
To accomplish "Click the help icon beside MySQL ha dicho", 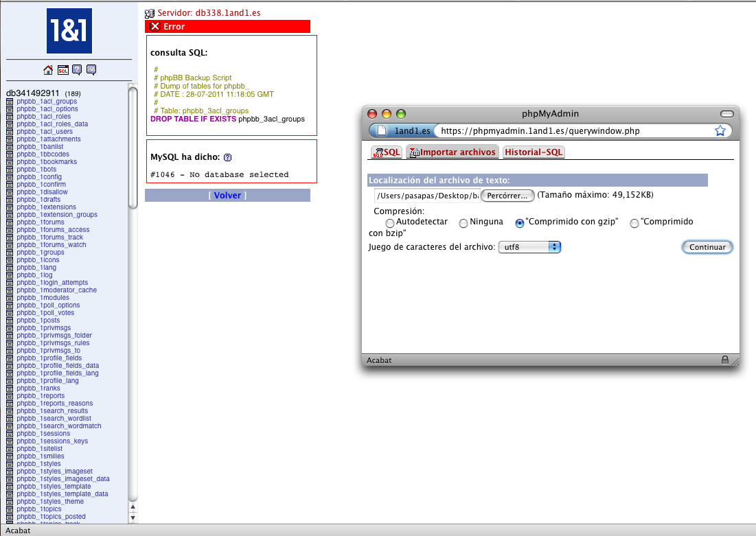I will (x=227, y=157).
